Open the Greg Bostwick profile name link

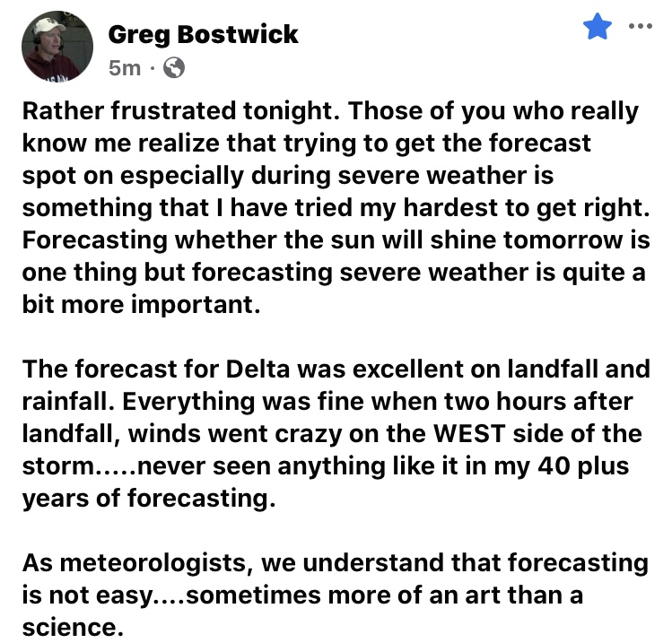(x=203, y=36)
